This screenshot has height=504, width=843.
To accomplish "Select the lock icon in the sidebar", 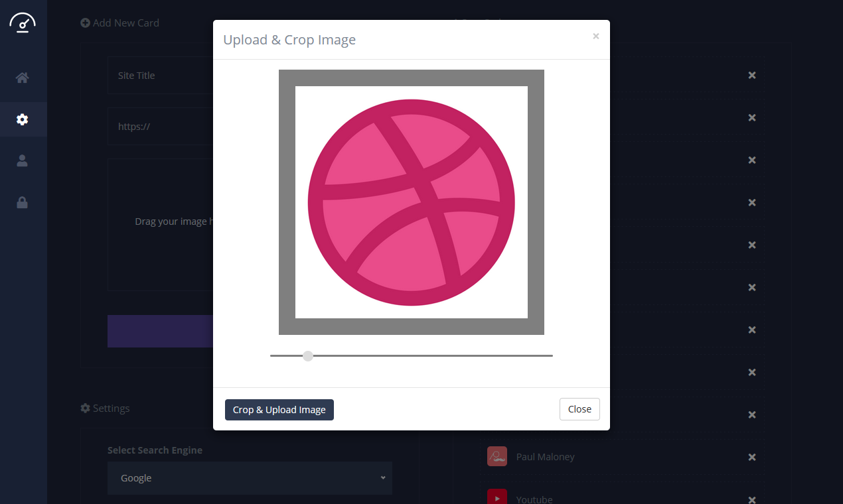I will pyautogui.click(x=23, y=202).
